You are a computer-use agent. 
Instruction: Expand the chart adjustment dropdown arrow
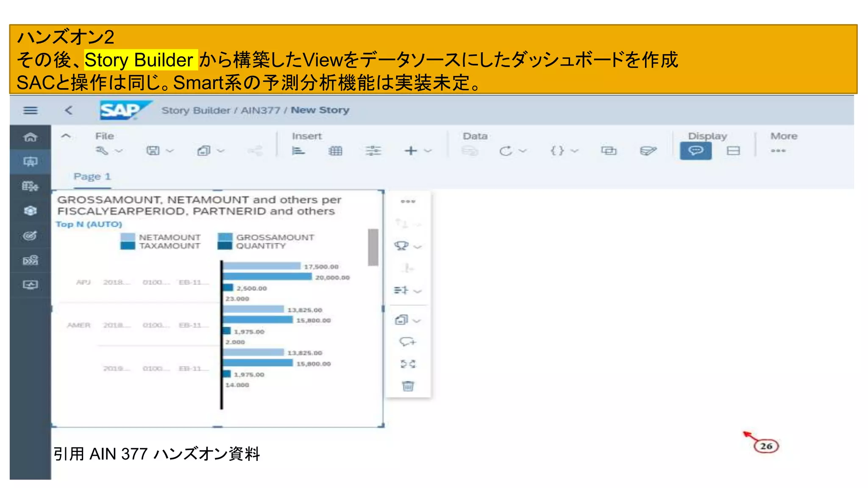click(x=417, y=291)
